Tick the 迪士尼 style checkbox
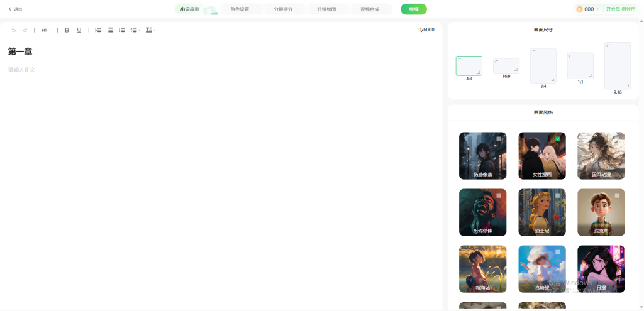644x311 pixels. click(x=558, y=195)
